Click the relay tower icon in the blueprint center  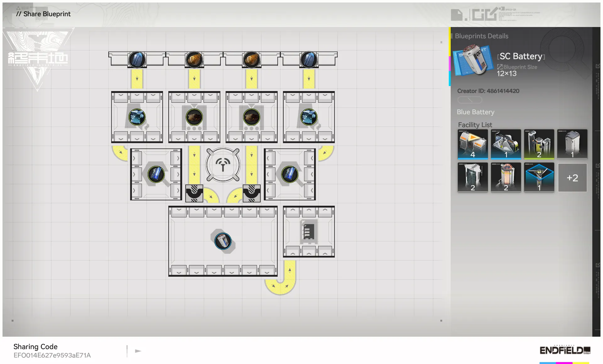point(223,165)
